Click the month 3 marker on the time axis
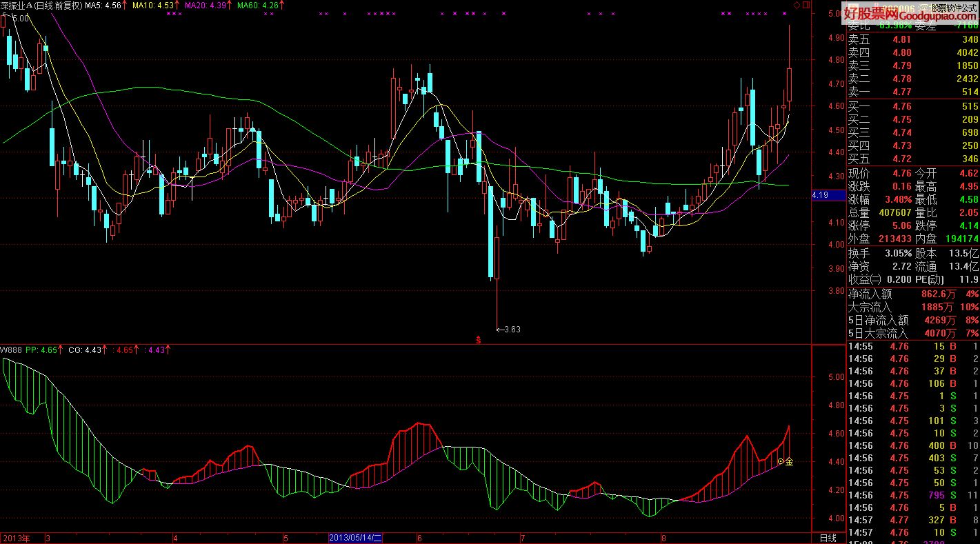The width and height of the screenshot is (980, 544). pyautogui.click(x=48, y=538)
